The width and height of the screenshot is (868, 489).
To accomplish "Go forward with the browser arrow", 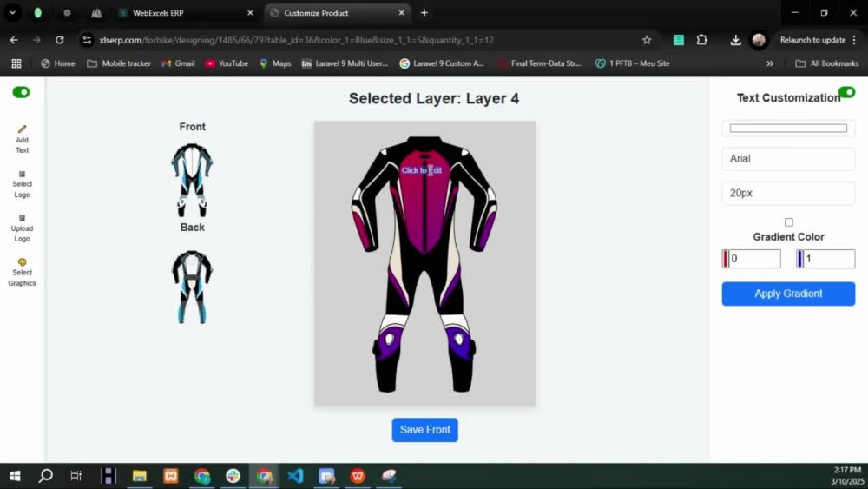I will (36, 40).
